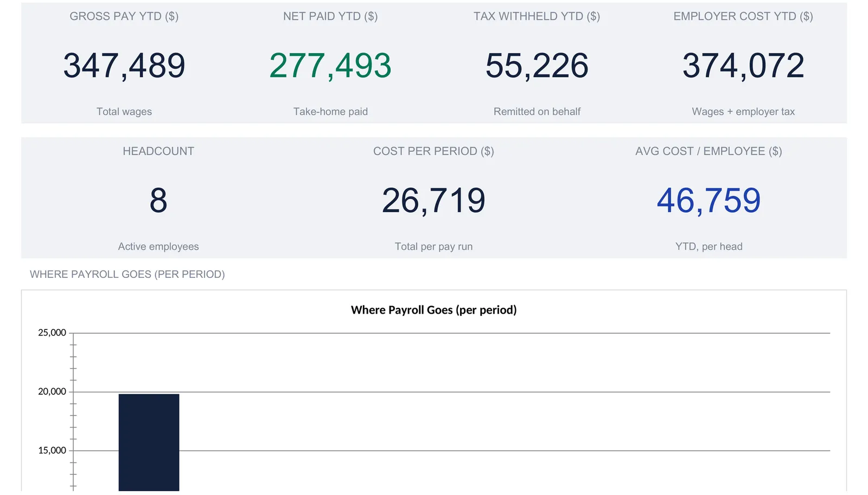Select the 'NET PAID YTD ($)' heading

(330, 16)
